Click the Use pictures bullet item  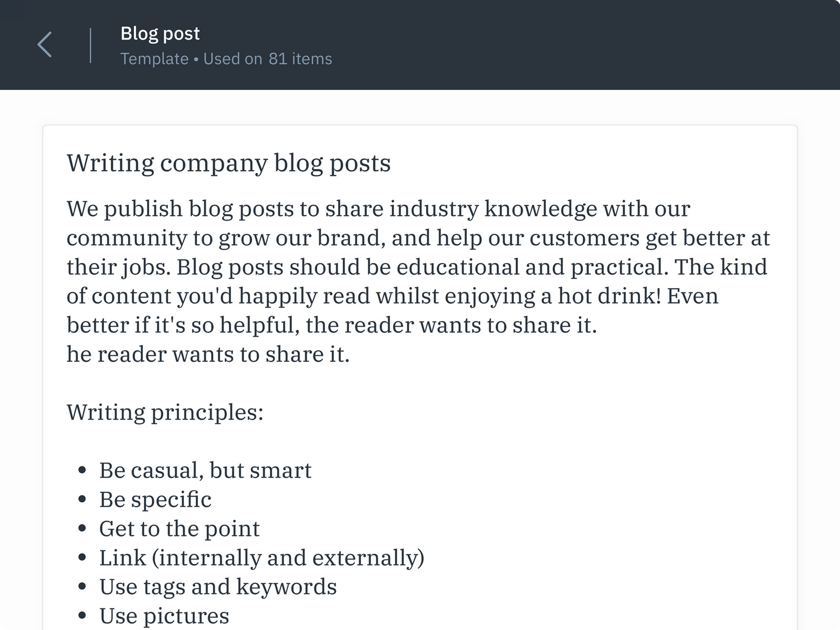[x=165, y=615]
